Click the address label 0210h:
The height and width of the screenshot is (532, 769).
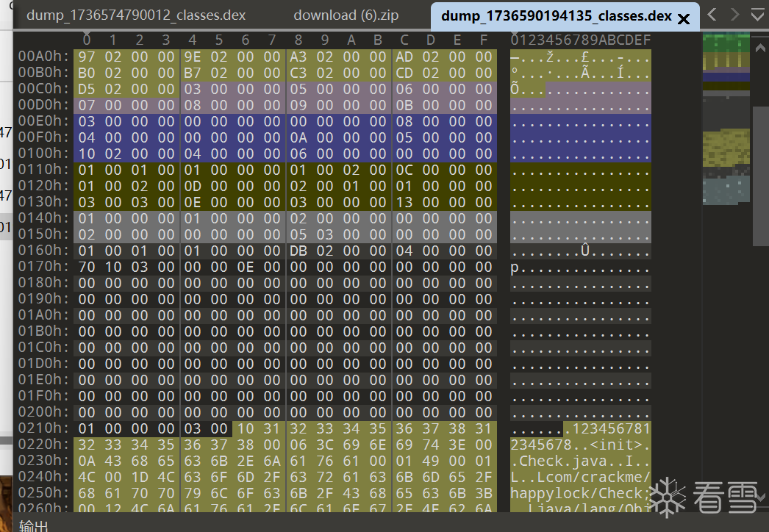(x=43, y=428)
